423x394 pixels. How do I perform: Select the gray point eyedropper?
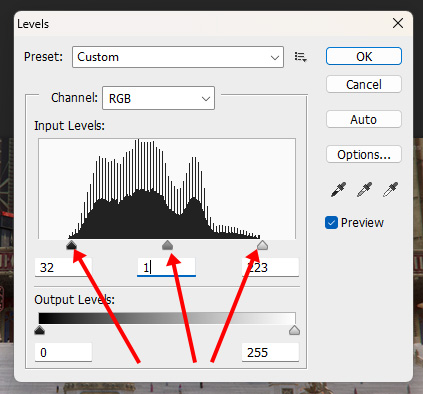pos(364,189)
